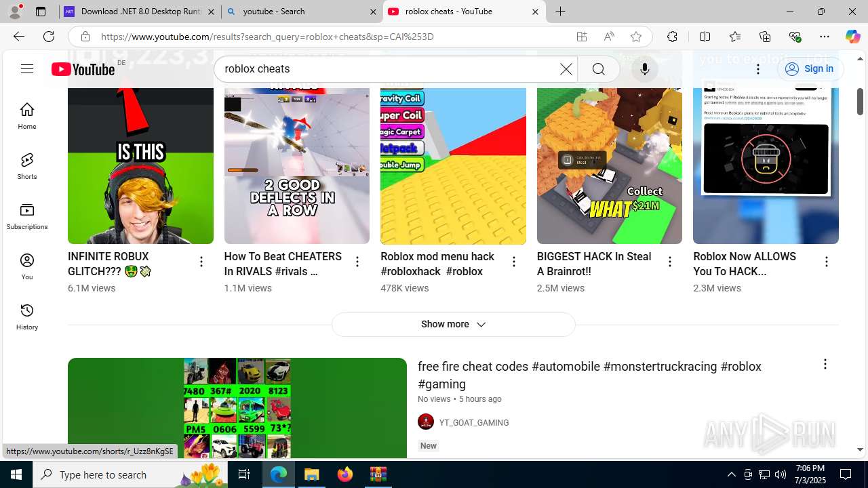Open the browser profile avatar
This screenshot has width=868, height=488.
pos(15,12)
